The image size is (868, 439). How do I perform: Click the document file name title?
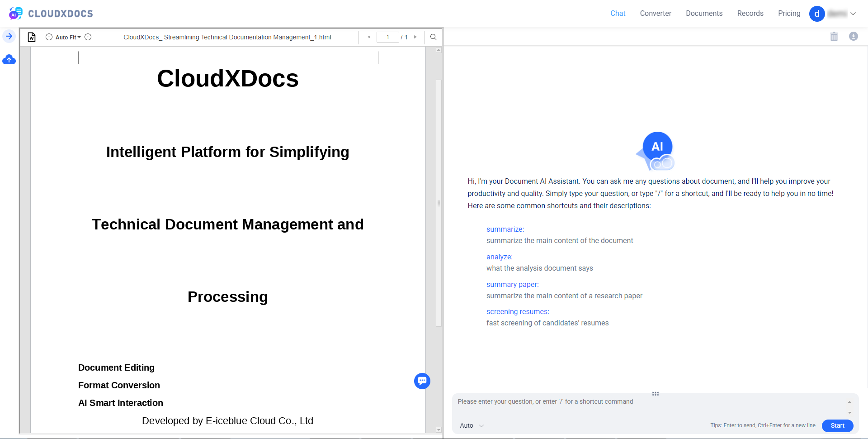coord(227,37)
